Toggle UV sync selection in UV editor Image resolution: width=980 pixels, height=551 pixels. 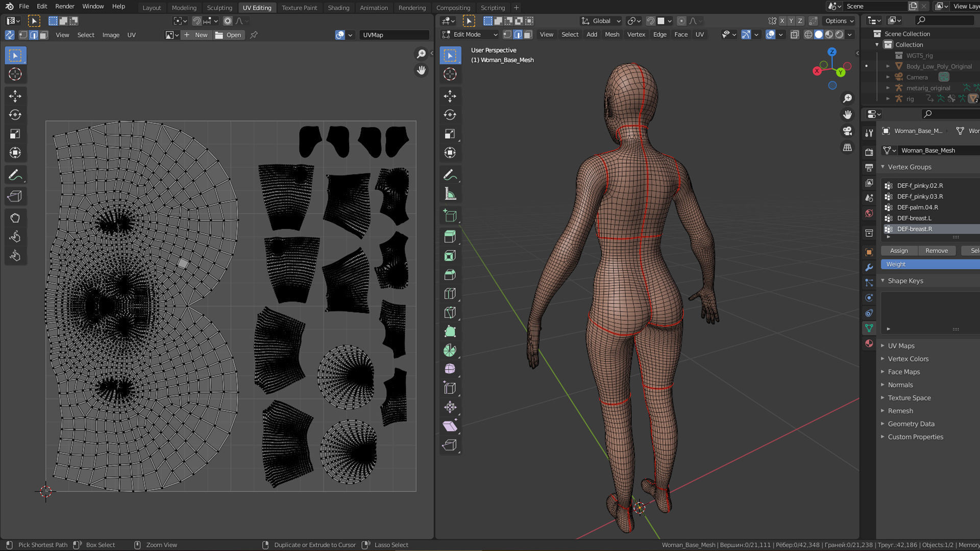pyautogui.click(x=10, y=35)
